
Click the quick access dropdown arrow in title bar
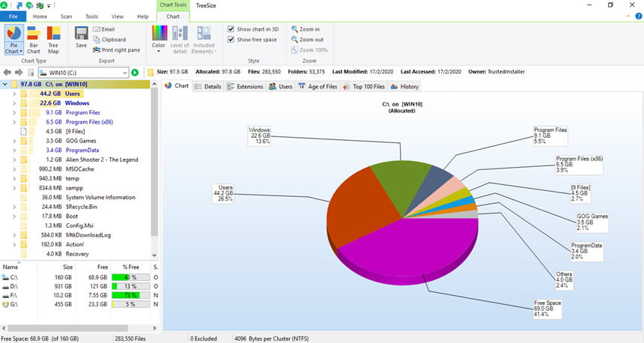click(x=49, y=6)
